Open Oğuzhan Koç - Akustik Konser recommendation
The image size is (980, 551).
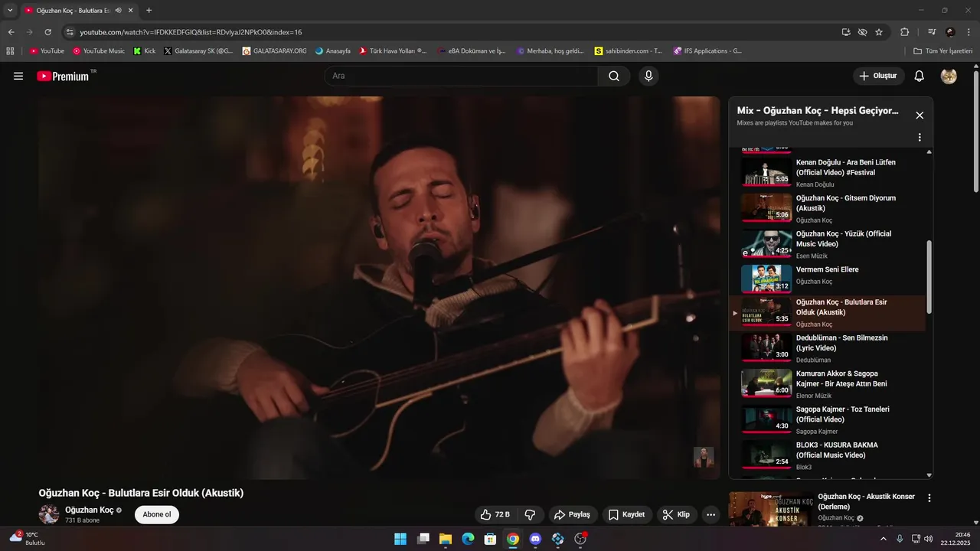coord(866,501)
